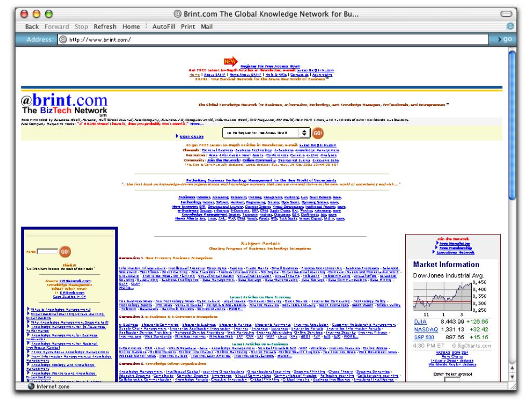532x399 pixels.
Task: Click the globe icon beside Internet zone
Action: [x=31, y=386]
